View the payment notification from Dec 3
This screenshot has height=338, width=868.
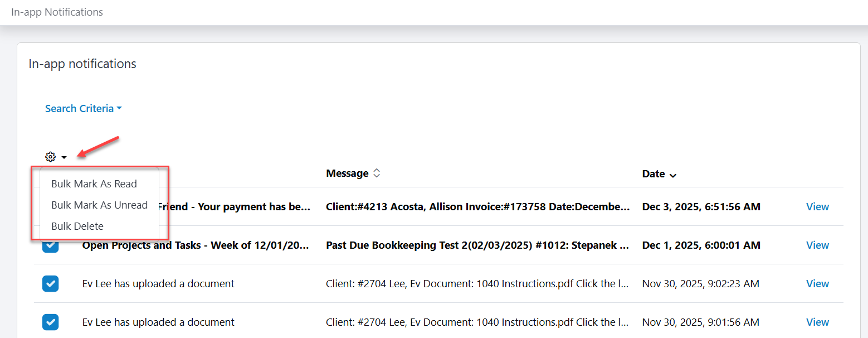pyautogui.click(x=817, y=206)
